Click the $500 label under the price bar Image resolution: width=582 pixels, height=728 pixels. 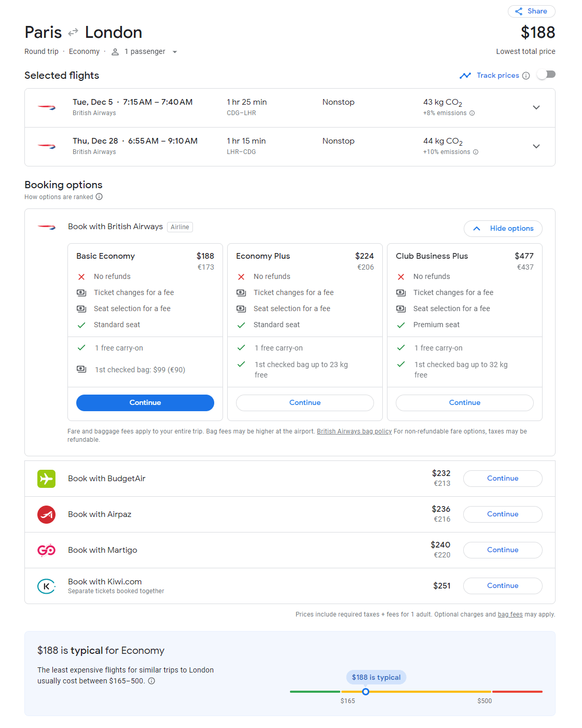[x=484, y=701]
